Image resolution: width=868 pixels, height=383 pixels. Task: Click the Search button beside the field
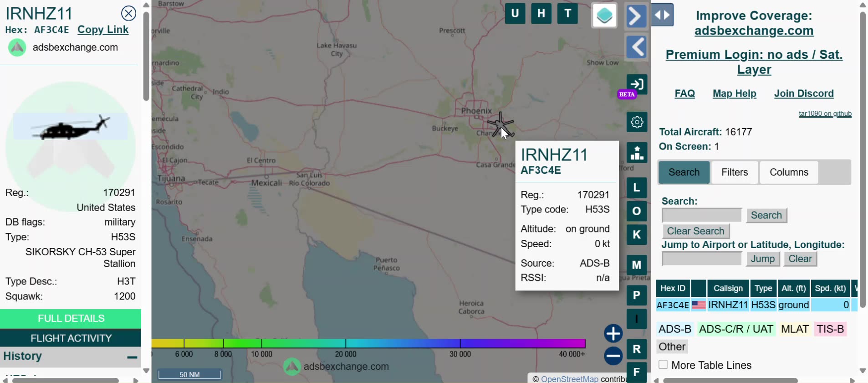click(766, 215)
